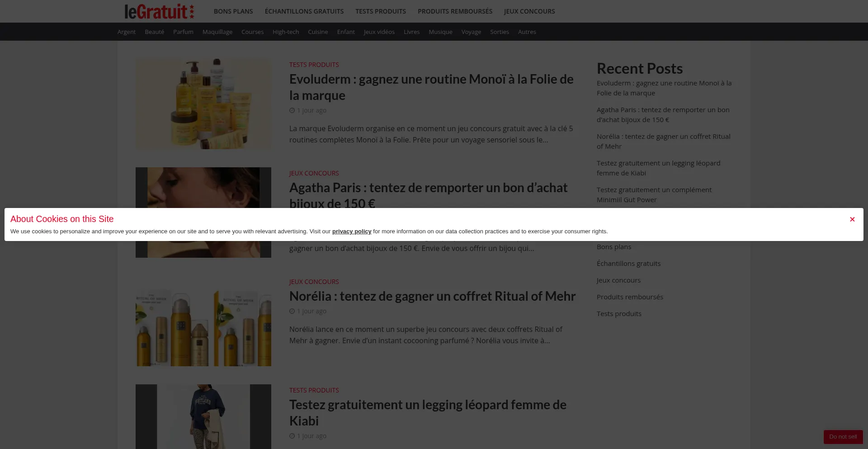Choose the Beauté category
The height and width of the screenshot is (449, 868).
[155, 32]
